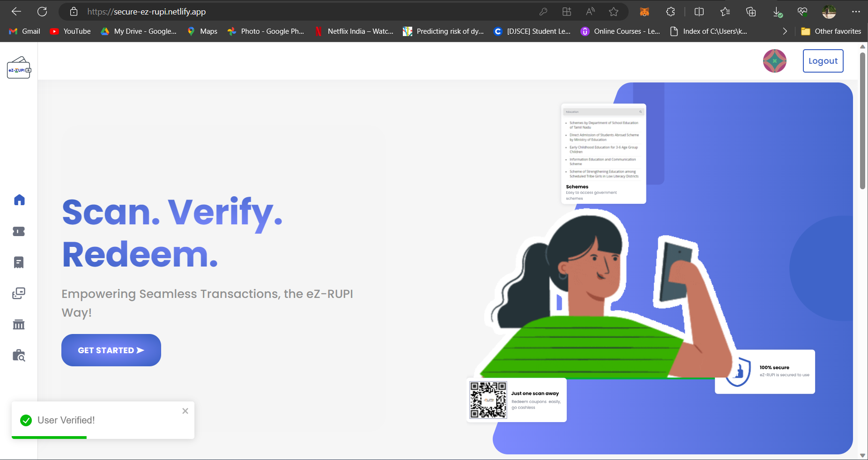Refresh the page with the reload icon
The height and width of the screenshot is (460, 868).
pyautogui.click(x=42, y=12)
